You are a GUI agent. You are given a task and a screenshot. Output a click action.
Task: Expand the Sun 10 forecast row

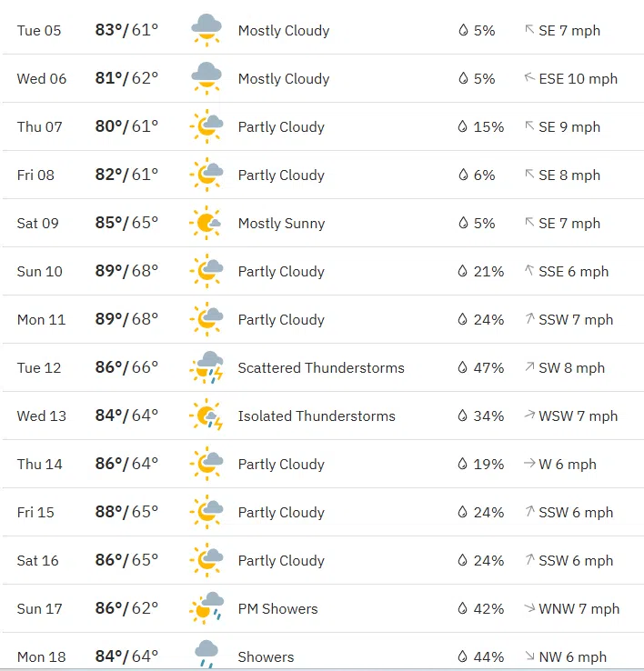[x=322, y=271]
